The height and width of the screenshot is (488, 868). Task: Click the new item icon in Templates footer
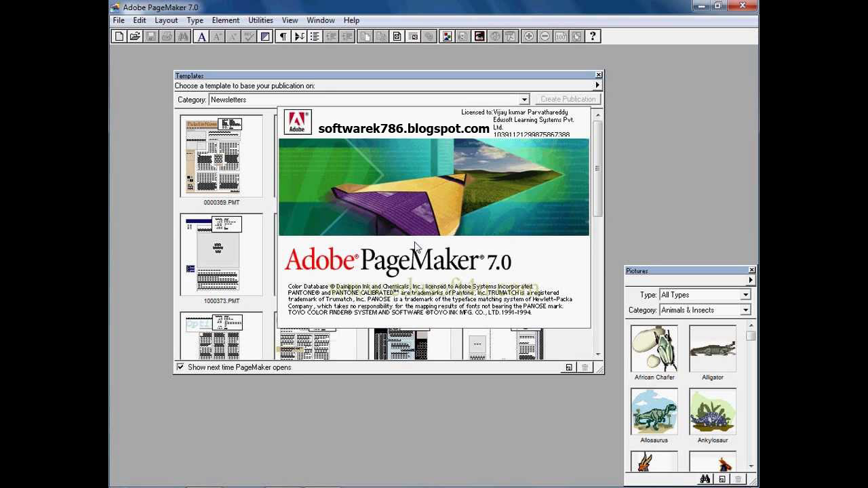coord(569,367)
